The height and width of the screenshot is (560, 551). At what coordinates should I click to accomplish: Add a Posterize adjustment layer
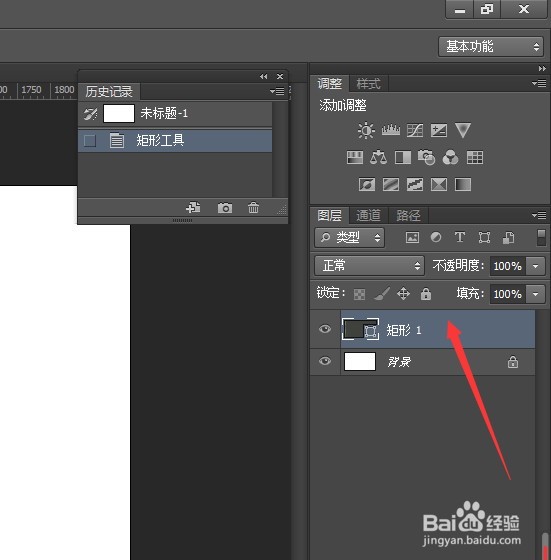point(391,185)
